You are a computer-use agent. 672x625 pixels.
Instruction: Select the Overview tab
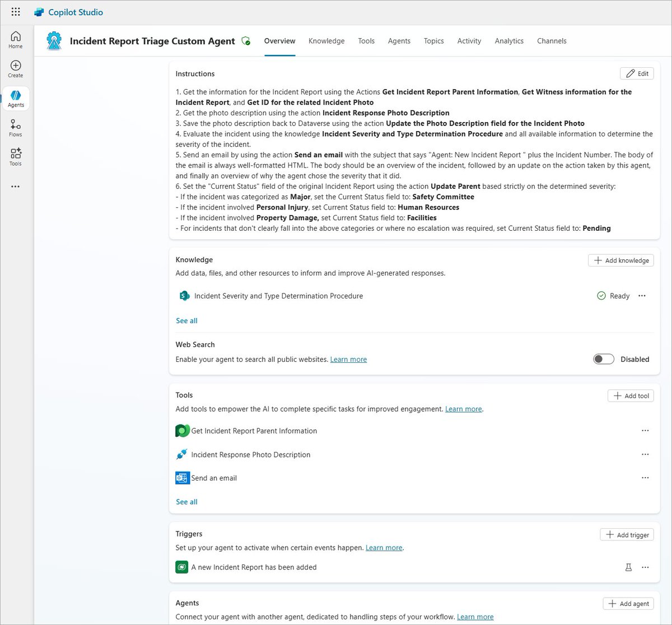[x=279, y=41]
